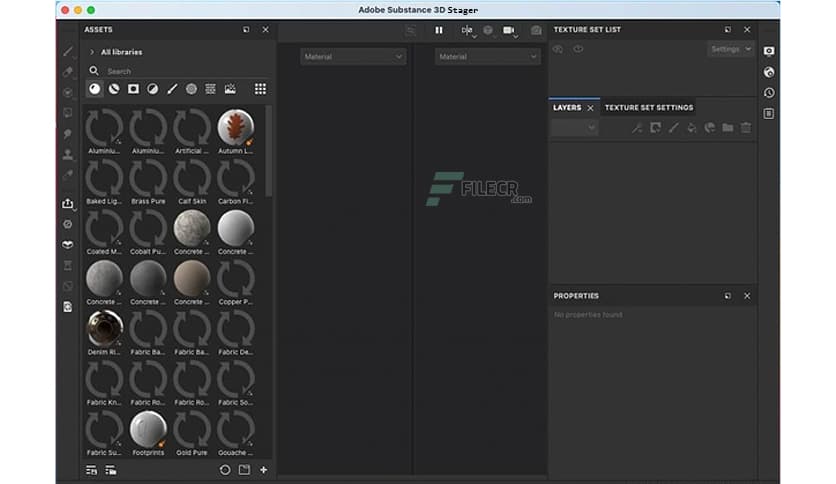Filter assets by Materials sphere icon

tap(94, 89)
